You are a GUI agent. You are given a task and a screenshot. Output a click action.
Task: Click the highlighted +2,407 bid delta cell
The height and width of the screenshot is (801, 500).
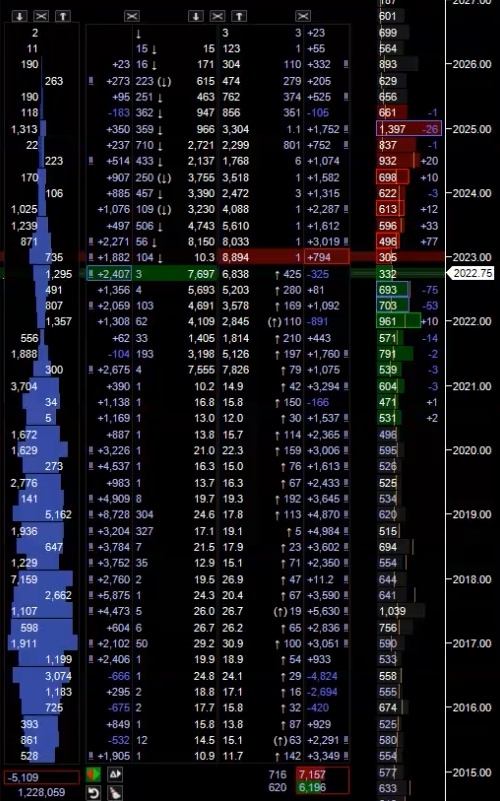point(109,274)
